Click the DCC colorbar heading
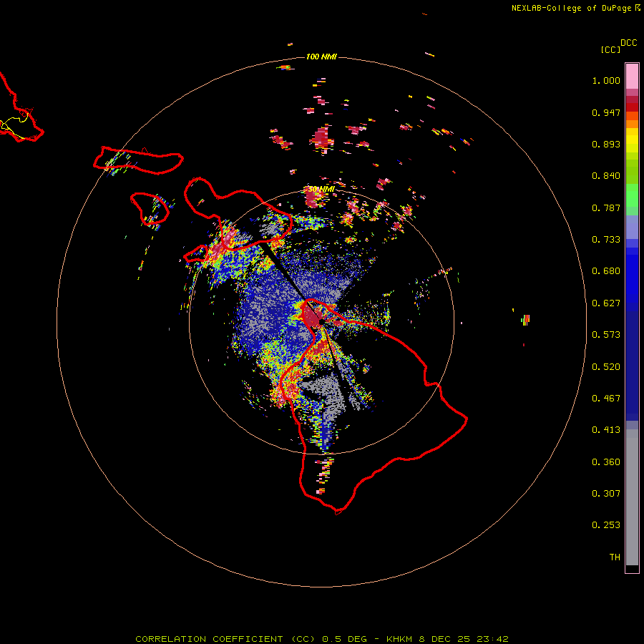 pos(628,43)
